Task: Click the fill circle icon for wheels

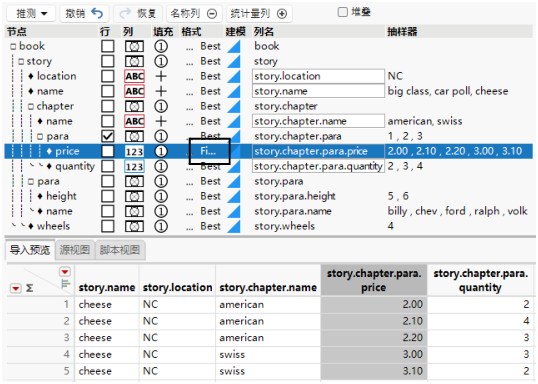Action: (161, 226)
